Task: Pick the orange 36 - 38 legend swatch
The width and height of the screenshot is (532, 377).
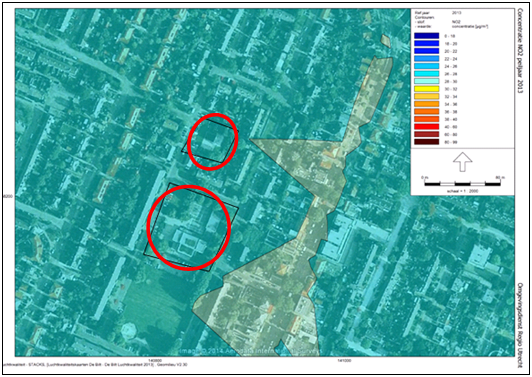Action: click(426, 111)
